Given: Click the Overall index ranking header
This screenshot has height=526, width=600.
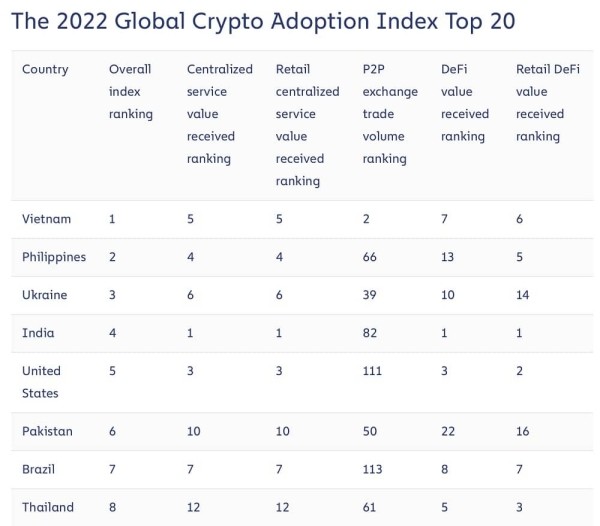Looking at the screenshot, I should [131, 91].
